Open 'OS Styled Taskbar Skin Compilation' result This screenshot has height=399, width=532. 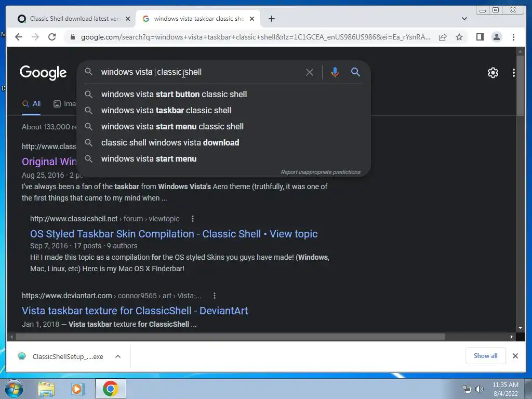[174, 234]
